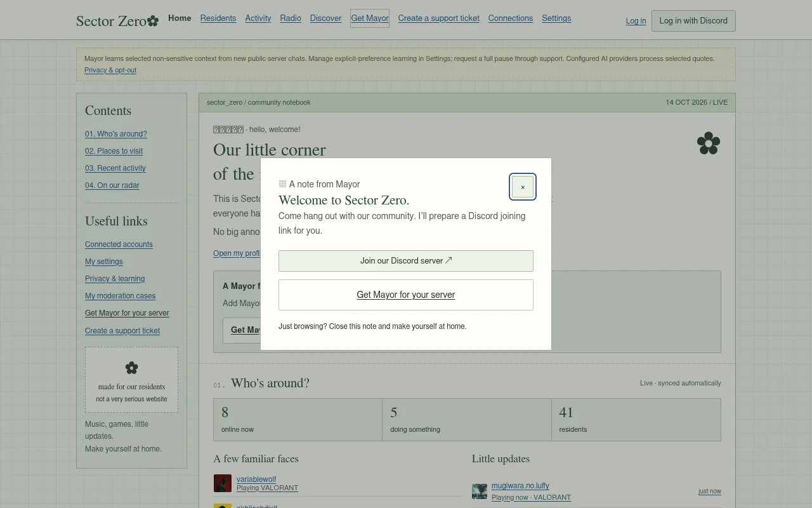Open Connected accounts in Useful links

119,244
